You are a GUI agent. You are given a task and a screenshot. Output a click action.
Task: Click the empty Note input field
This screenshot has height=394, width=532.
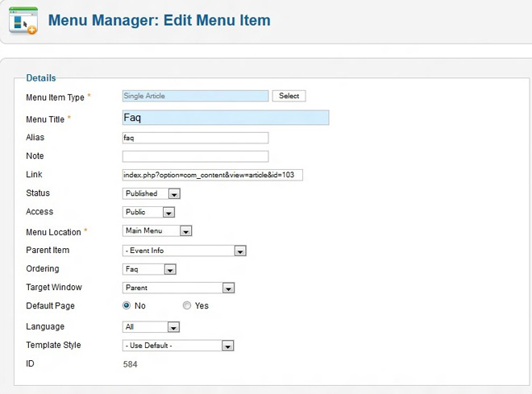pyautogui.click(x=195, y=156)
